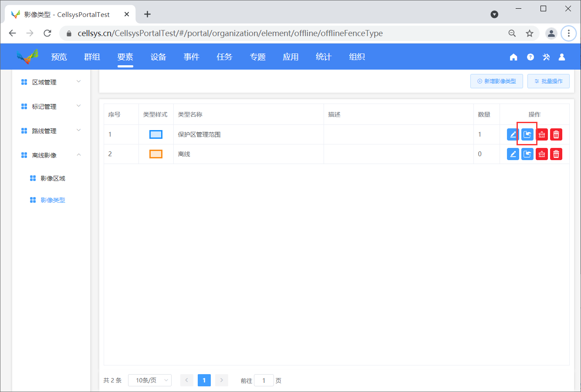Open the 专题 nav tab

click(257, 57)
